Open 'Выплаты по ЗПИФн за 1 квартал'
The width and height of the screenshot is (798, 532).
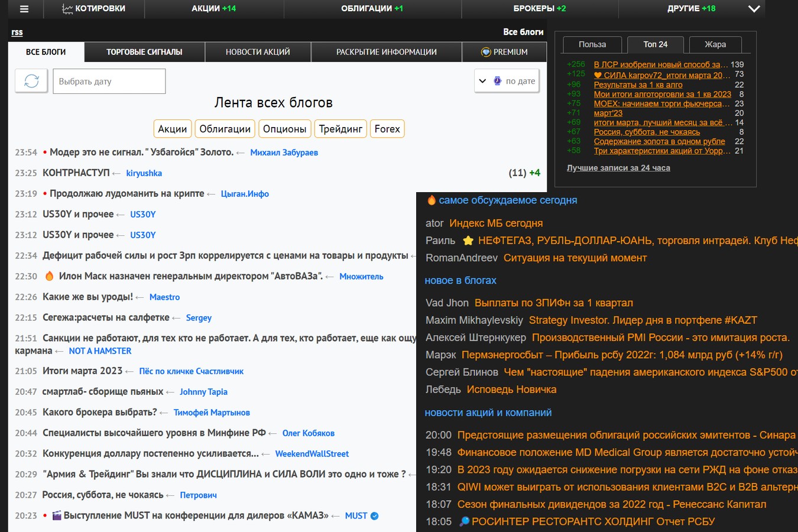554,303
